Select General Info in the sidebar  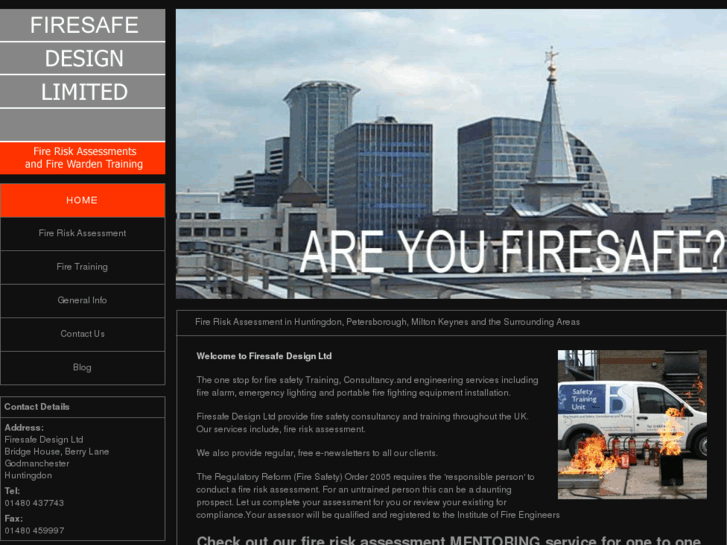click(x=82, y=300)
